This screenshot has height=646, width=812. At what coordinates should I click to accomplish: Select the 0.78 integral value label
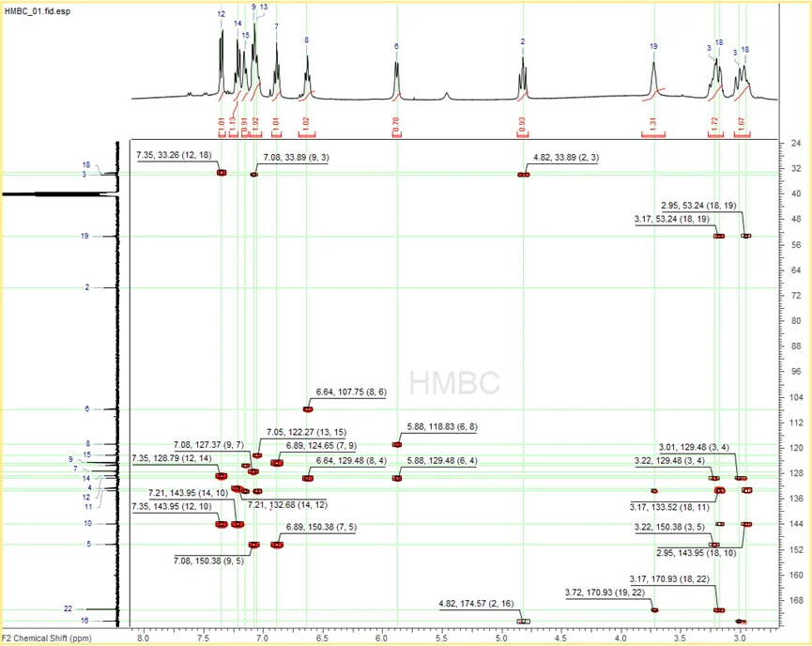point(396,124)
